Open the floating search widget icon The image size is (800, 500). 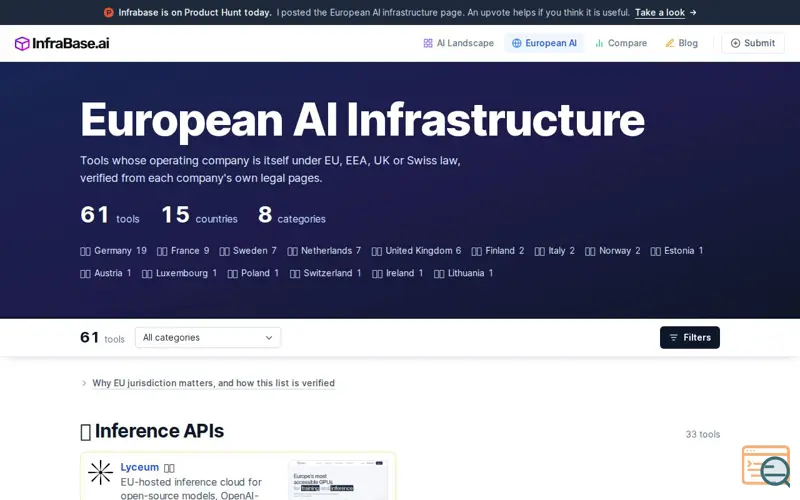click(766, 466)
